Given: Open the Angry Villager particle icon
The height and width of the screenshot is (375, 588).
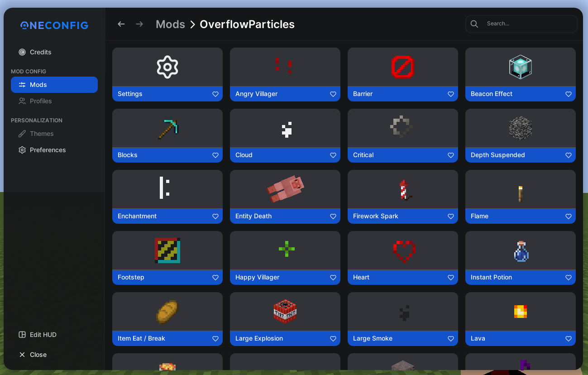Looking at the screenshot, I should (284, 65).
